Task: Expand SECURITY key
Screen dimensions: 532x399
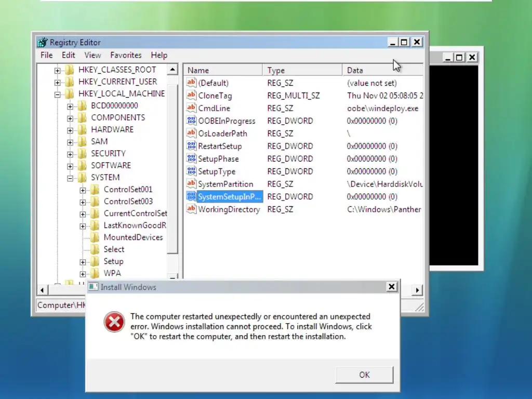Action: [70, 154]
